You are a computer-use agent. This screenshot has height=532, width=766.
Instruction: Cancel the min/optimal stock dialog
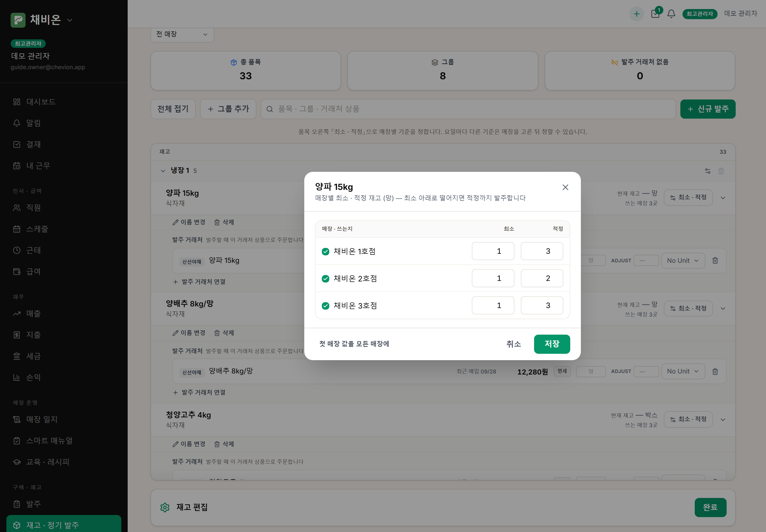(513, 344)
